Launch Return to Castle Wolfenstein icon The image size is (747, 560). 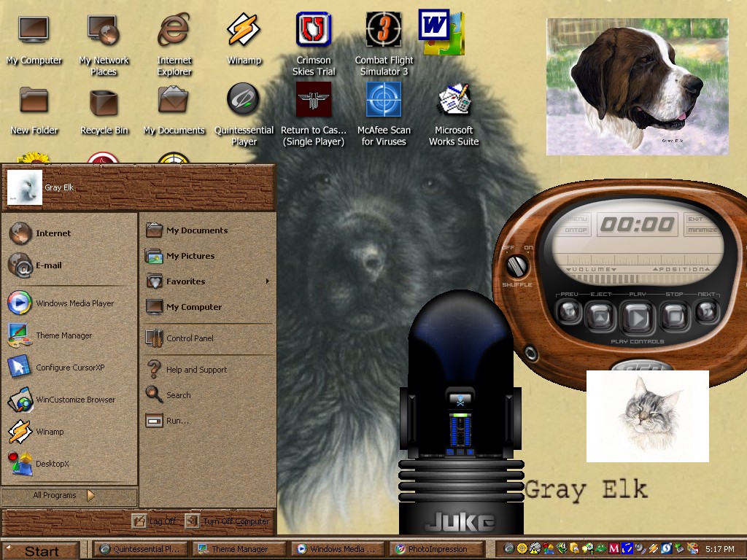pos(314,114)
